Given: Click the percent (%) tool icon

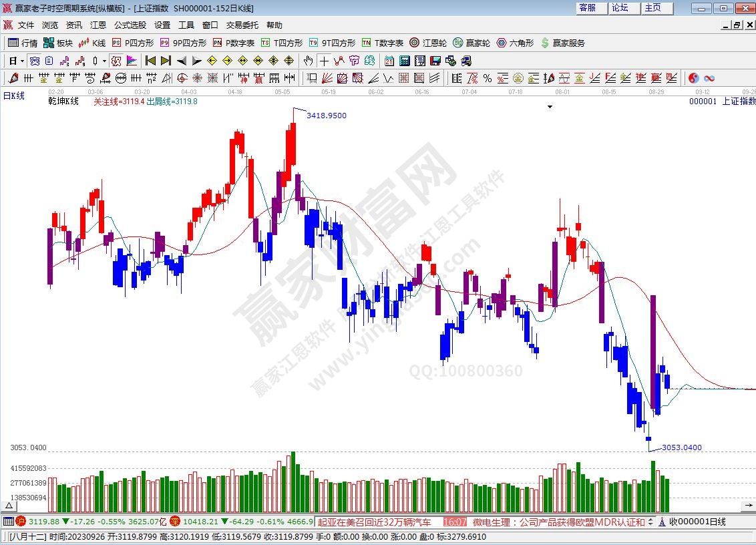Looking at the screenshot, I should click(488, 78).
